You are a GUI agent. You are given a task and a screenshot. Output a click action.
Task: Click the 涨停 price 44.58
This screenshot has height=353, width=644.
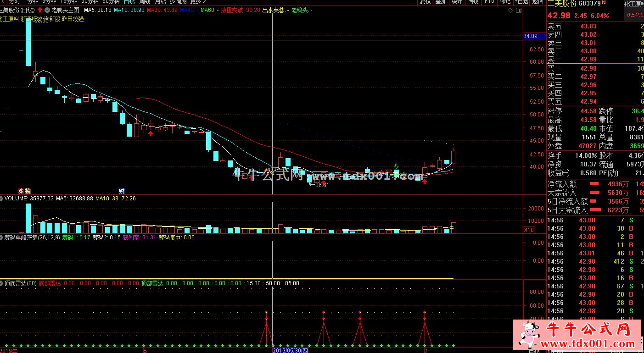[x=588, y=111]
